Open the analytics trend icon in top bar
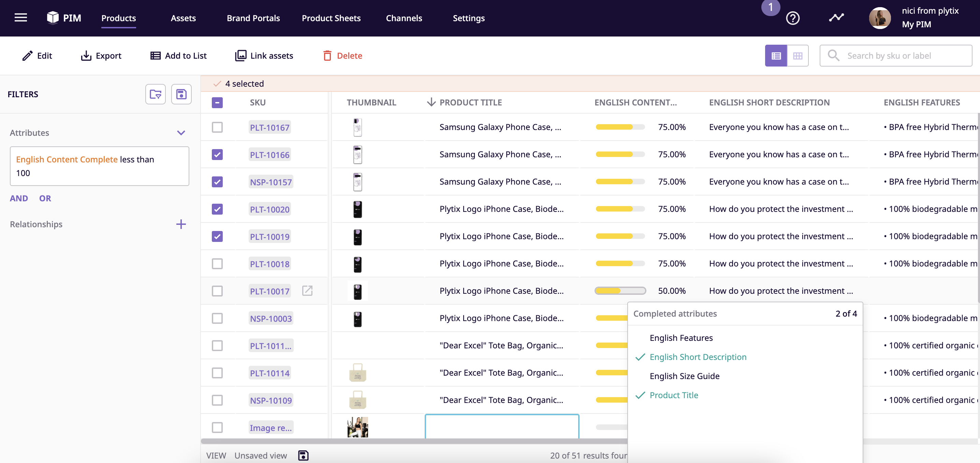The height and width of the screenshot is (463, 980). click(x=837, y=17)
